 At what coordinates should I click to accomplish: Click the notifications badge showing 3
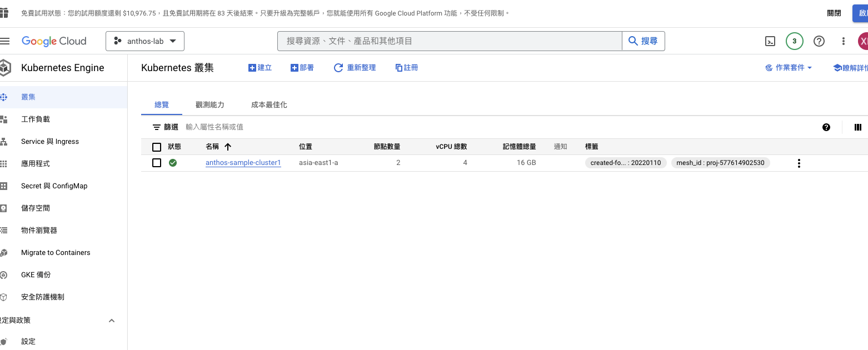(x=794, y=41)
